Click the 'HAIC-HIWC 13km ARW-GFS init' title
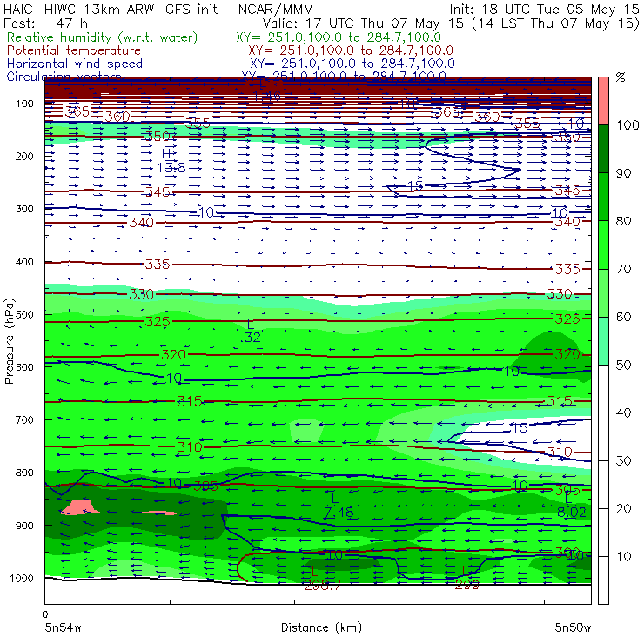 (110, 9)
